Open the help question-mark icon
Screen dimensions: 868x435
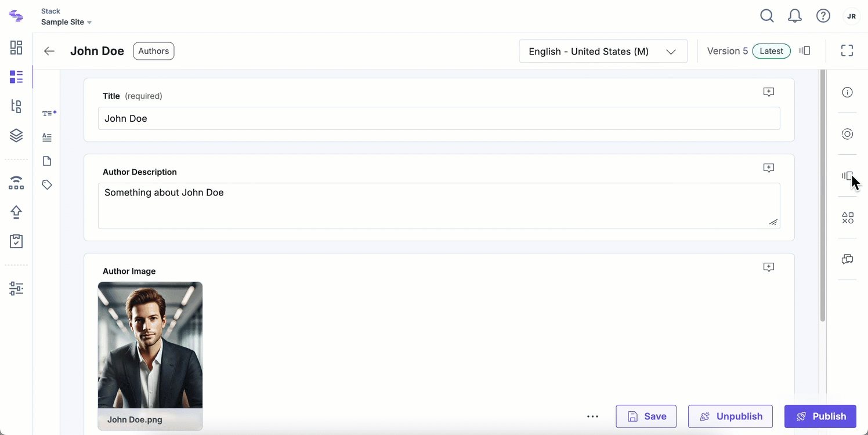click(x=823, y=16)
